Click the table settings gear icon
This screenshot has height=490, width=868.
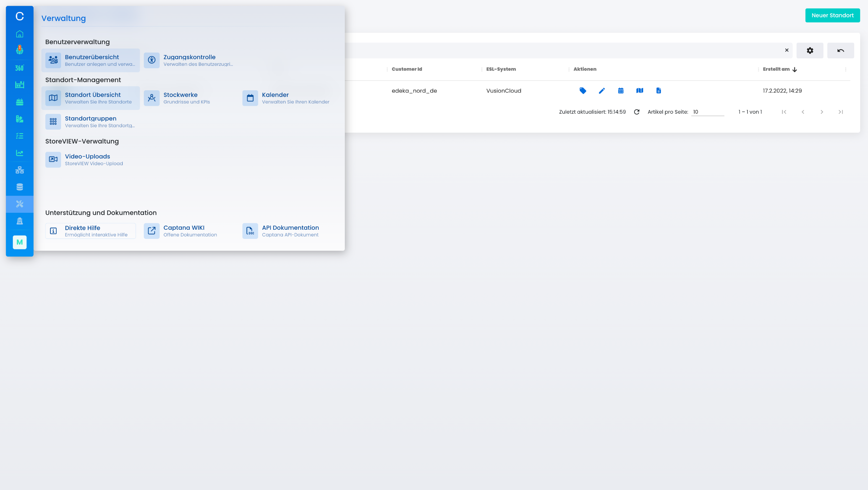(x=810, y=51)
